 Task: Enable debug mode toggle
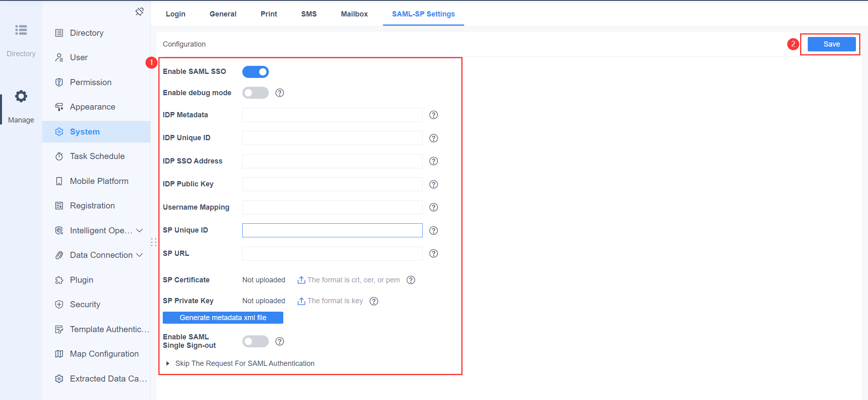pos(255,92)
